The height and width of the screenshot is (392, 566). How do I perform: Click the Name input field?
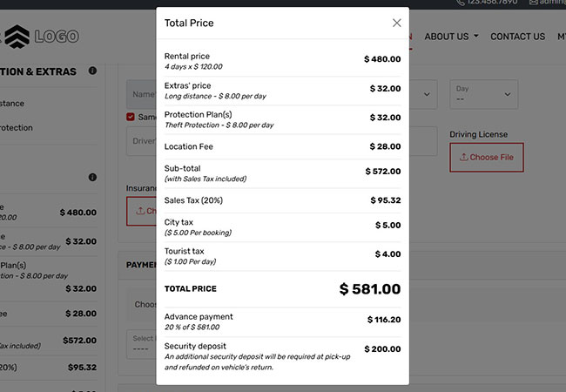(x=141, y=94)
